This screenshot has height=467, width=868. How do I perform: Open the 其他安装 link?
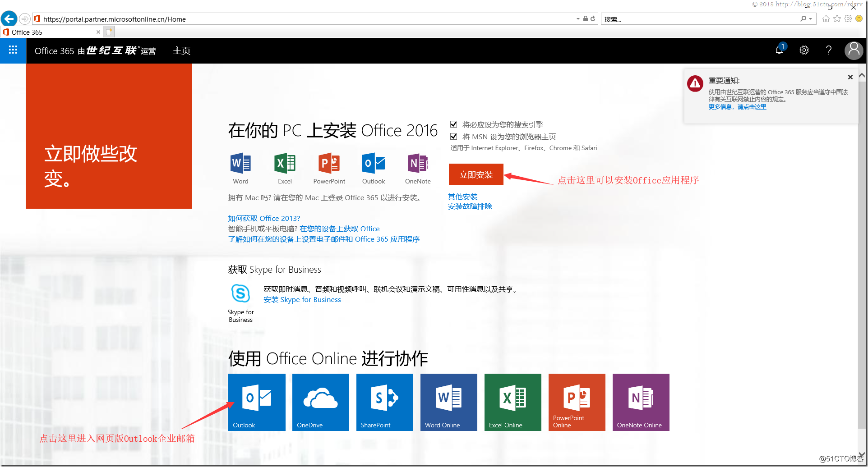tap(462, 197)
